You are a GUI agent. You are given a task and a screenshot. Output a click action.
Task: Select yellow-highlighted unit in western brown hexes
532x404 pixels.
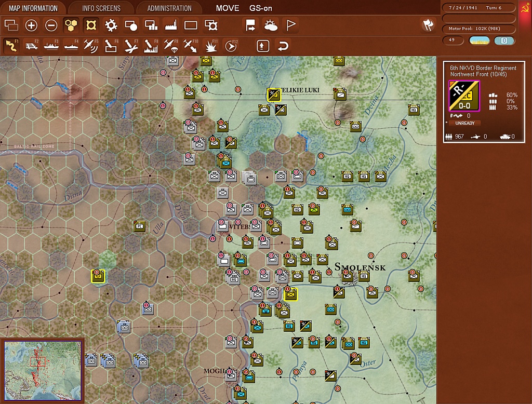point(98,276)
